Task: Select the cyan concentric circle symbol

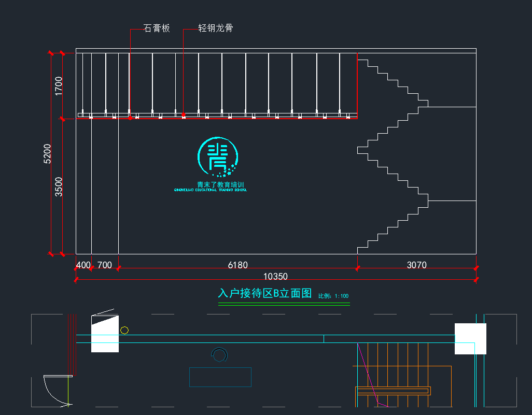Action: point(220,355)
